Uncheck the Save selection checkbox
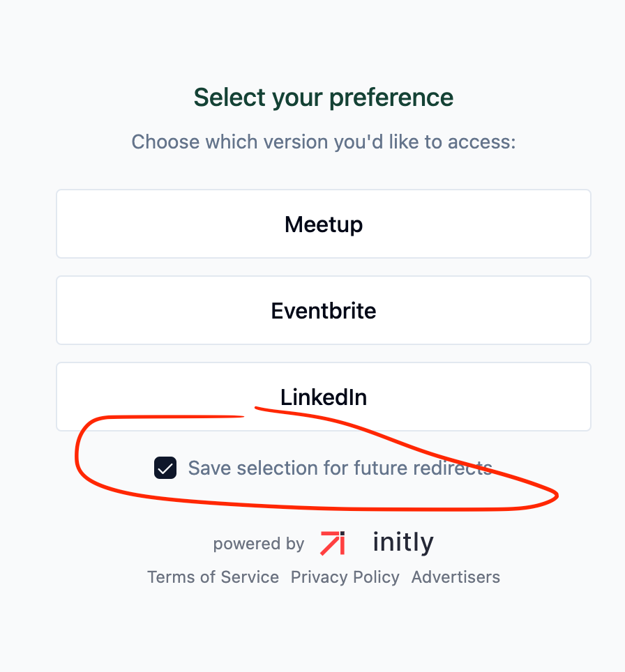 tap(165, 468)
